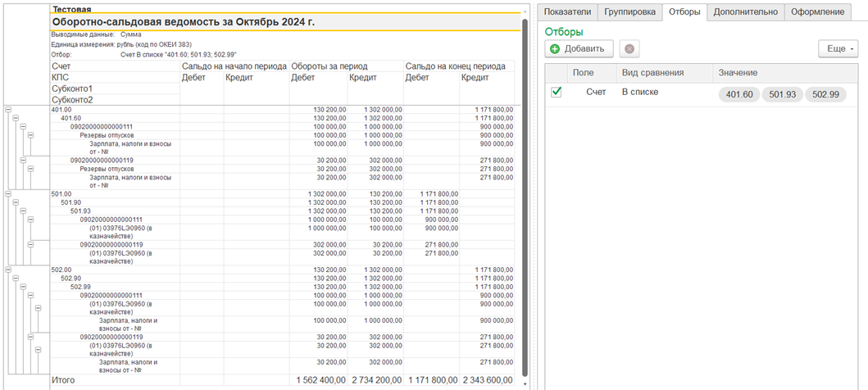Click the Поле column header
Viewport: 868px width, 390px height.
(592, 72)
